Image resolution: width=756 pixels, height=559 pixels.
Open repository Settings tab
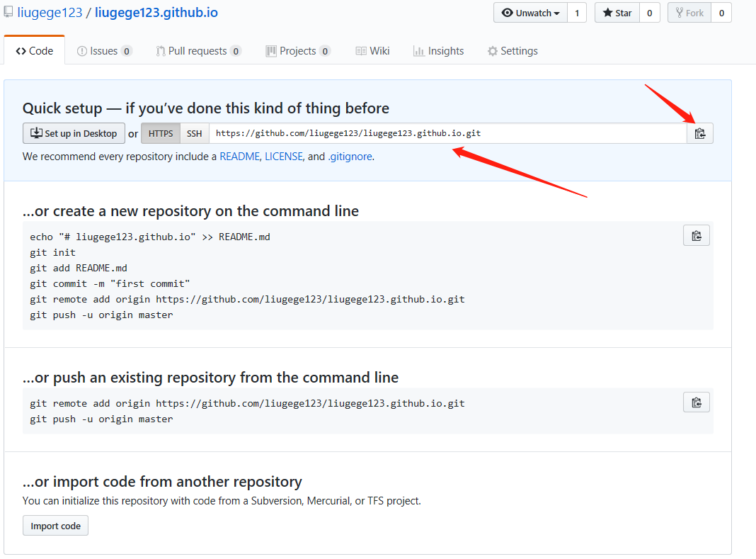click(512, 51)
